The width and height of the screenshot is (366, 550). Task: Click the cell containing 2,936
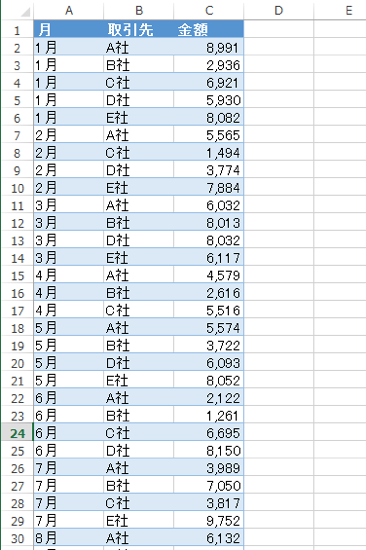click(x=208, y=65)
